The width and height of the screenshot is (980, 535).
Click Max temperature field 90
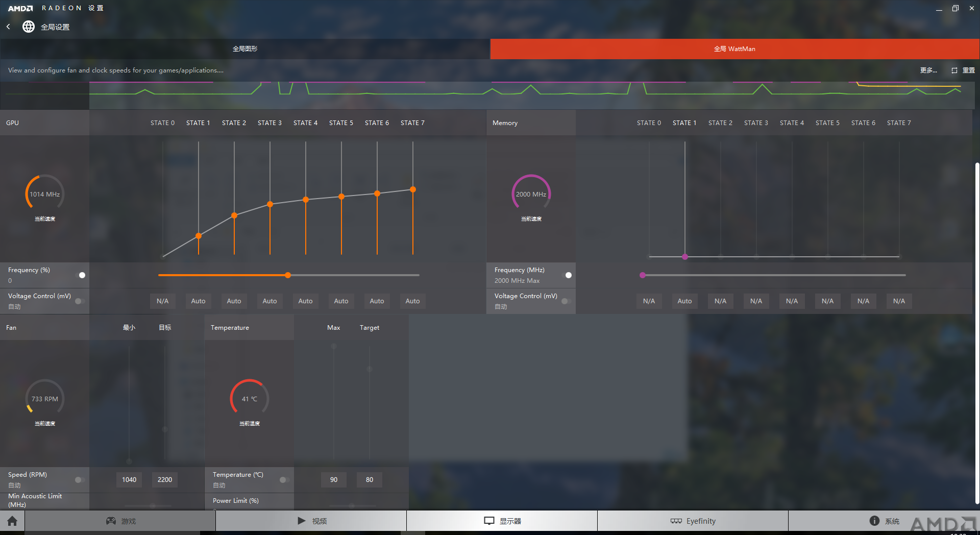tap(334, 480)
